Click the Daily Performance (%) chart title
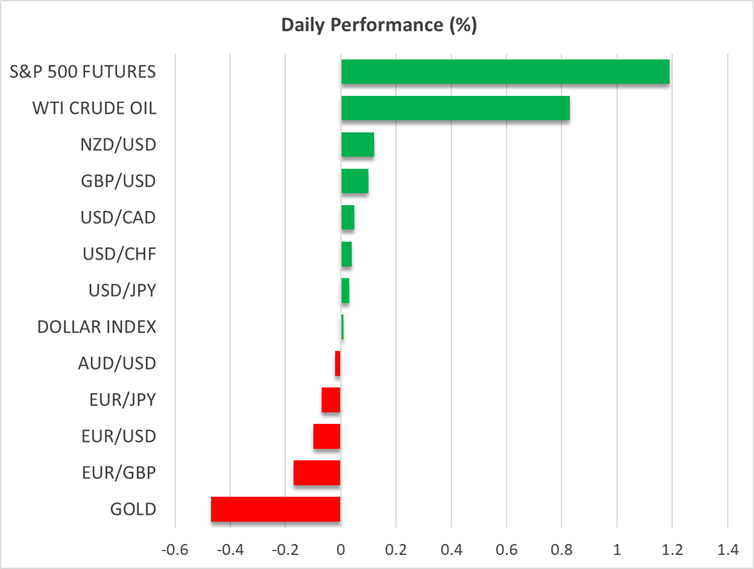The image size is (754, 569). (x=377, y=26)
